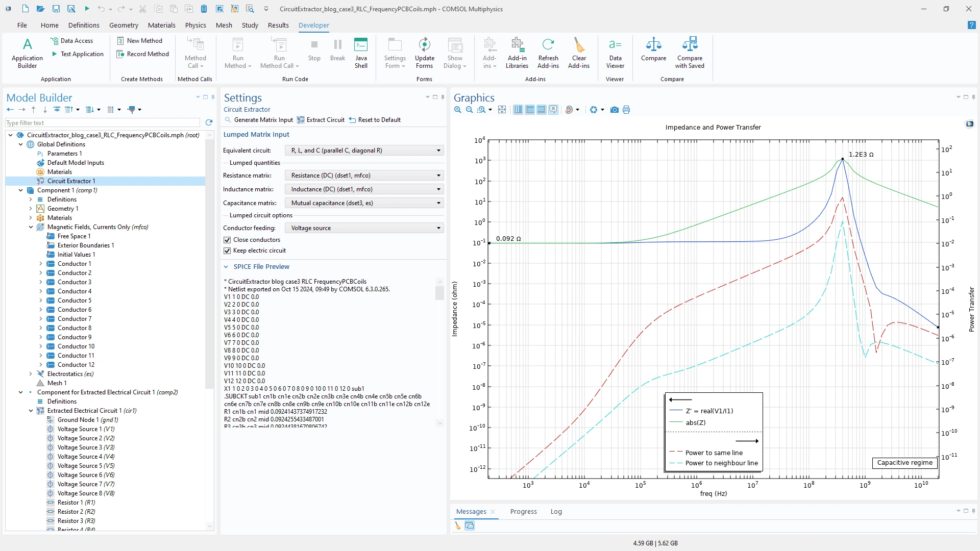Expand the Electrostatics (es) node
Viewport: 980px width, 551px height.
31,374
